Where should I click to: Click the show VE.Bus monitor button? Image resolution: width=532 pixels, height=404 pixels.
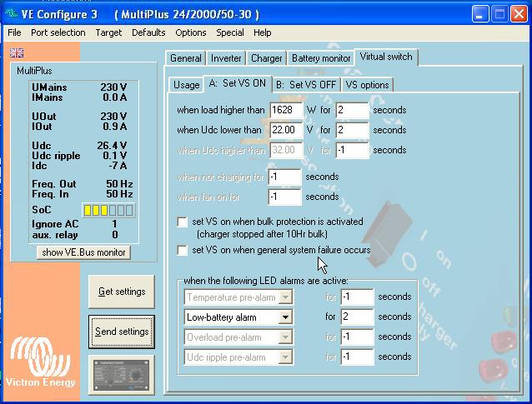[x=83, y=252]
